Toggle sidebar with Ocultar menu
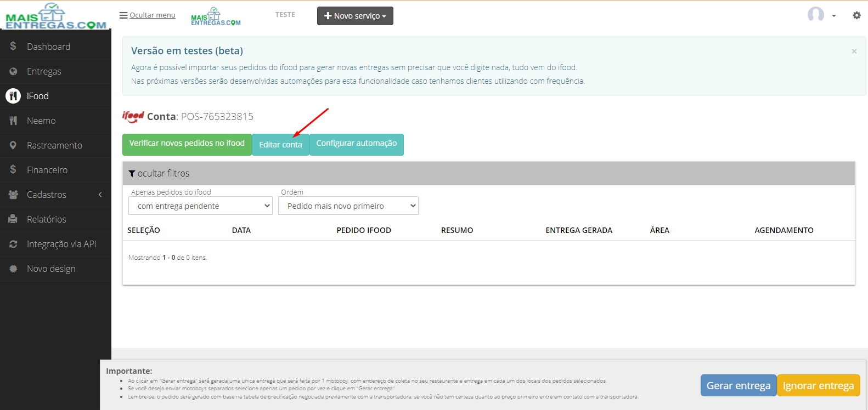This screenshot has height=410, width=868. 148,15
